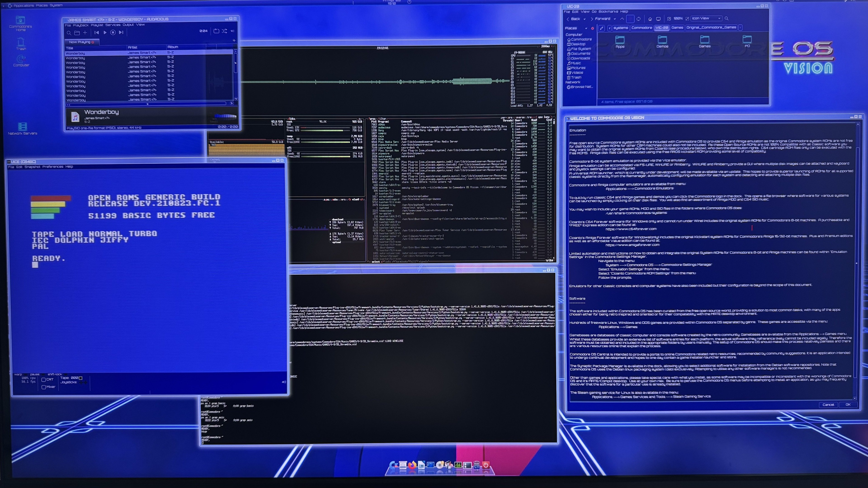The image size is (868, 488).
Task: Select the Demos folder
Action: pyautogui.click(x=662, y=42)
